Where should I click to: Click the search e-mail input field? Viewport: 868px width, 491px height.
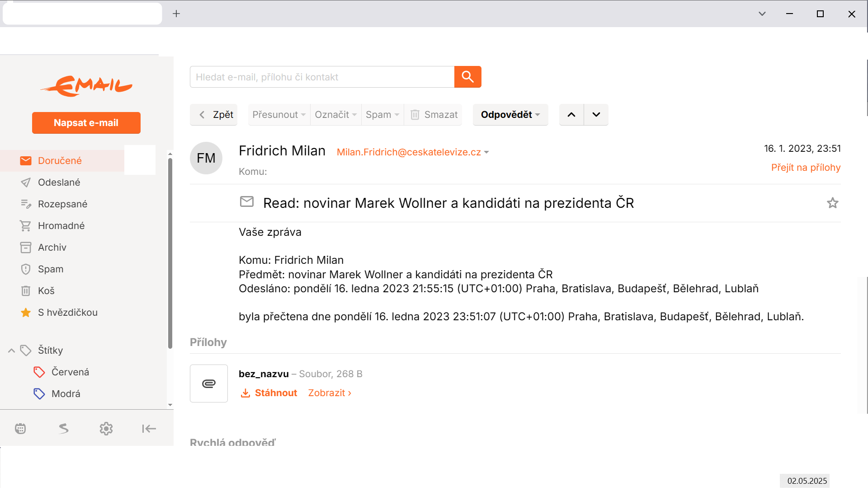(x=322, y=77)
